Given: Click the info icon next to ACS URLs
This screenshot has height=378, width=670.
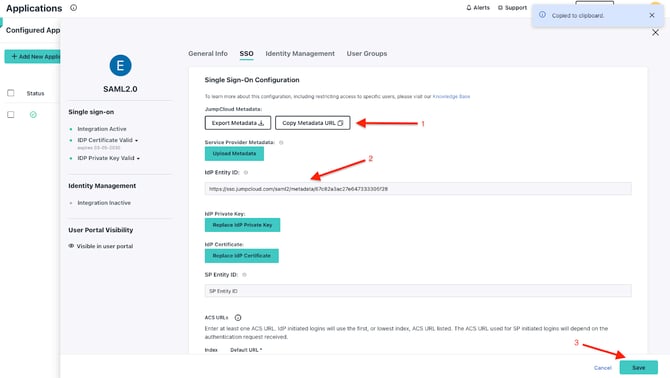Looking at the screenshot, I should (238, 318).
